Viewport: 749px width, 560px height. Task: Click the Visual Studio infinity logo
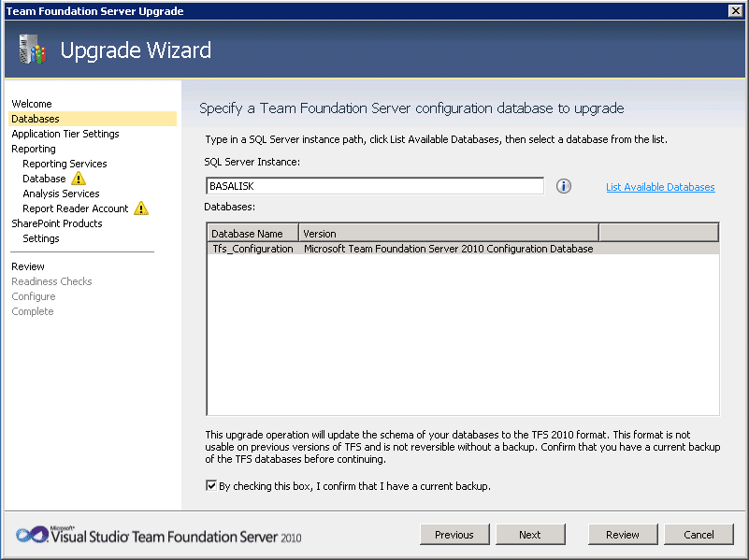click(32, 534)
